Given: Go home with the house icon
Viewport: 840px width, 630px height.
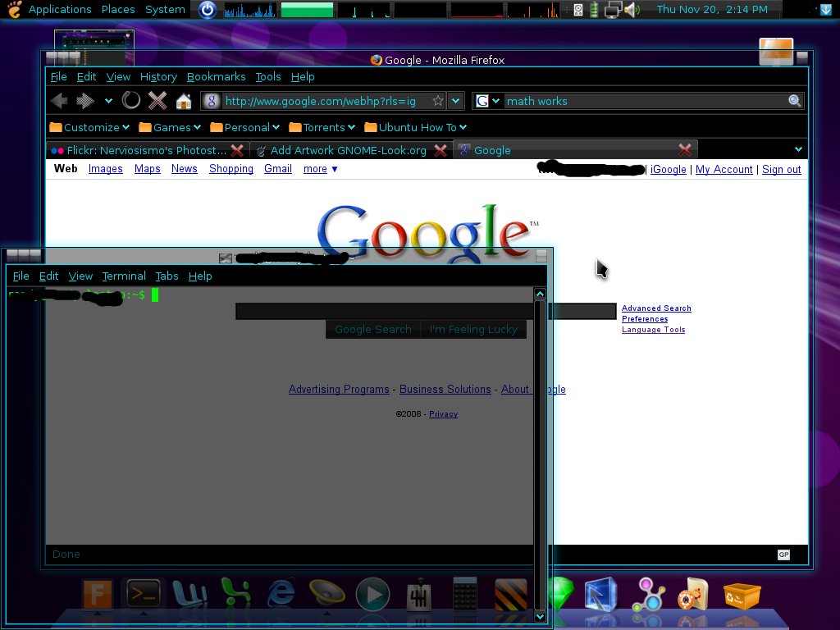Looking at the screenshot, I should coord(184,101).
